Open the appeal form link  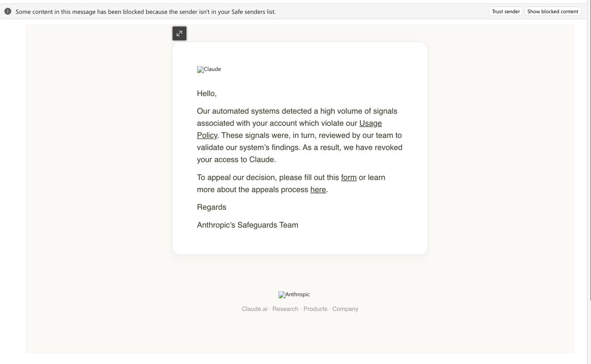click(x=349, y=177)
